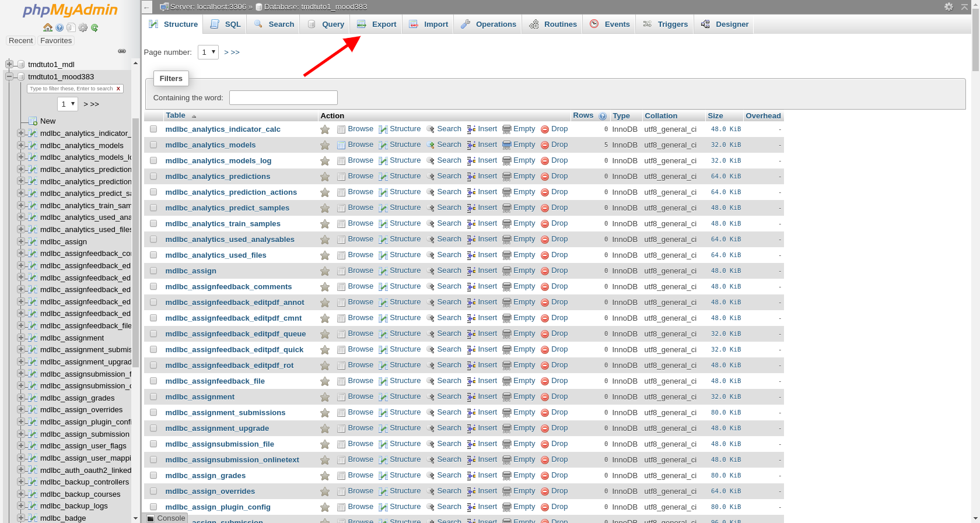Switch to the SQL tab
980x523 pixels.
click(226, 24)
